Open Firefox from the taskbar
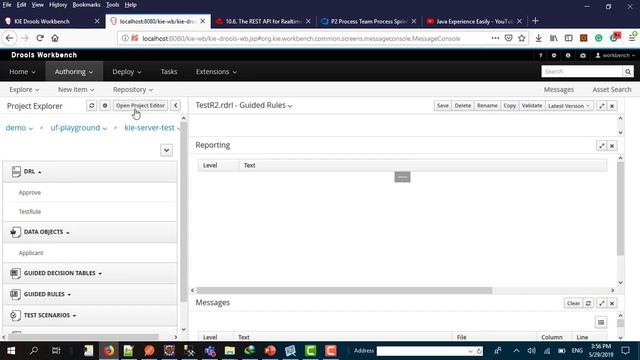 109,351
